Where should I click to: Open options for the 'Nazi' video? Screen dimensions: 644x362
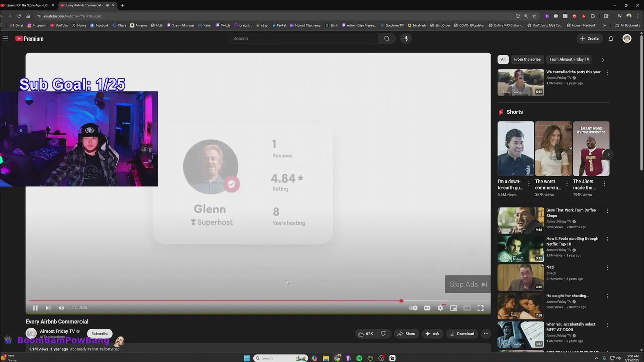coord(607,268)
